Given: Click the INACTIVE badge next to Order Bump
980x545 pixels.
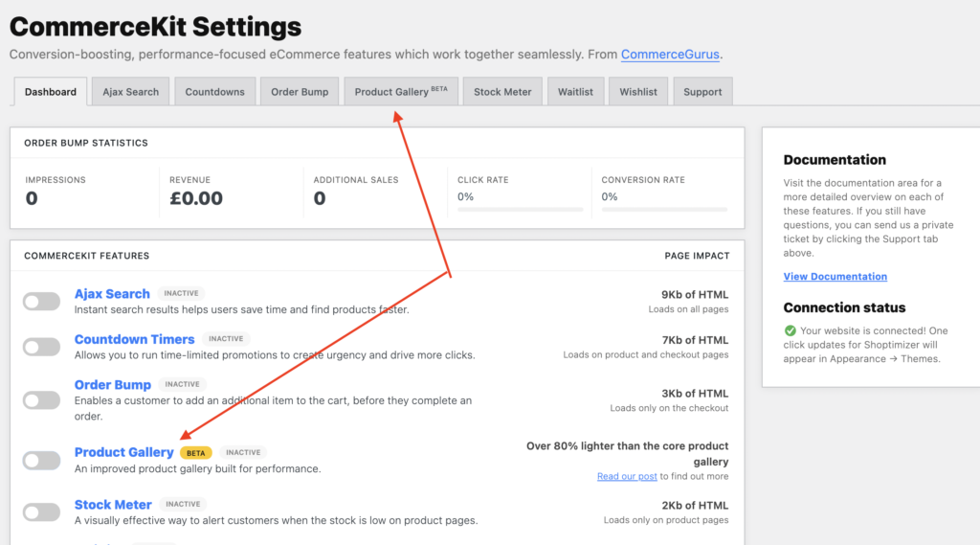Looking at the screenshot, I should [182, 384].
